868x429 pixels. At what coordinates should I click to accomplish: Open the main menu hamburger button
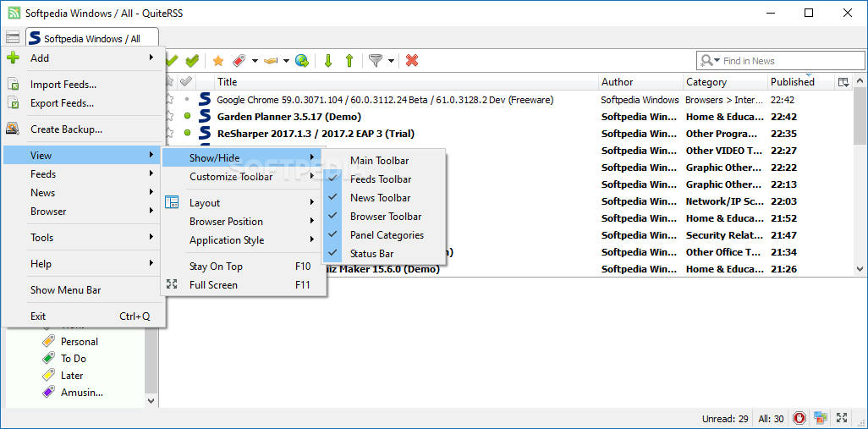point(12,37)
